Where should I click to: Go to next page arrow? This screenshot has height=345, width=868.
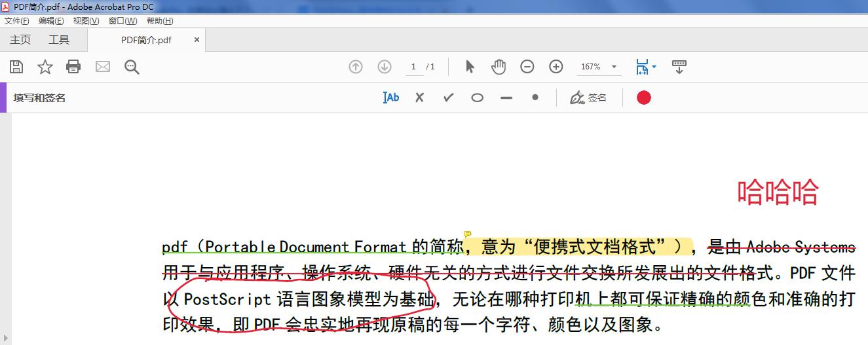[385, 67]
